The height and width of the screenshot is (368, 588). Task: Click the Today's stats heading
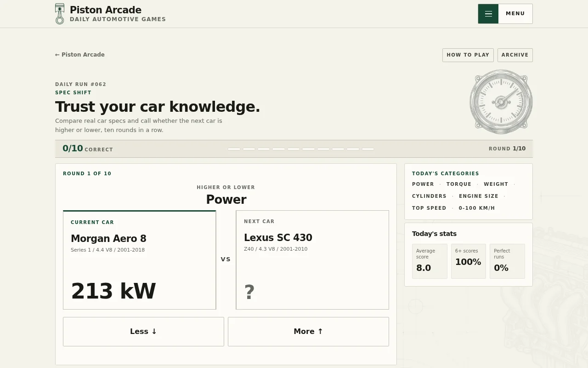(x=434, y=234)
